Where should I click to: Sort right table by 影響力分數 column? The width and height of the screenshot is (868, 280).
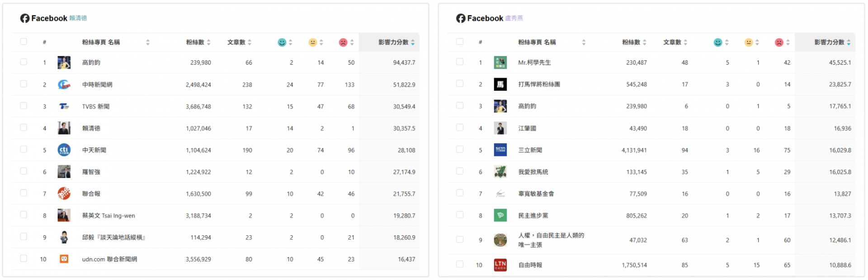(832, 42)
